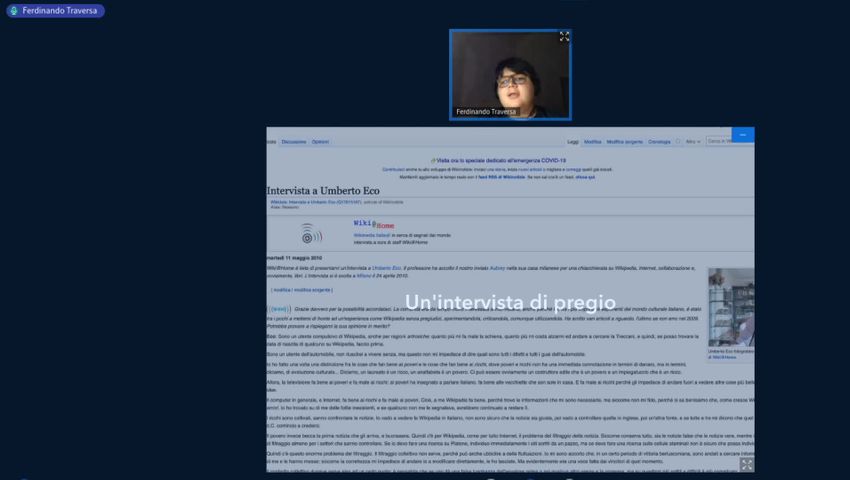The height and width of the screenshot is (480, 850).
Task: Click the date martedì 11 maggio 2010
Action: [294, 258]
